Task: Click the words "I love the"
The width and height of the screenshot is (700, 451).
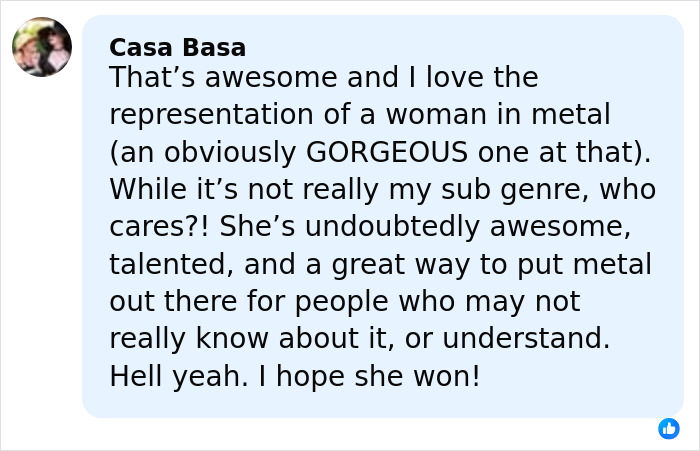Action: (x=472, y=77)
